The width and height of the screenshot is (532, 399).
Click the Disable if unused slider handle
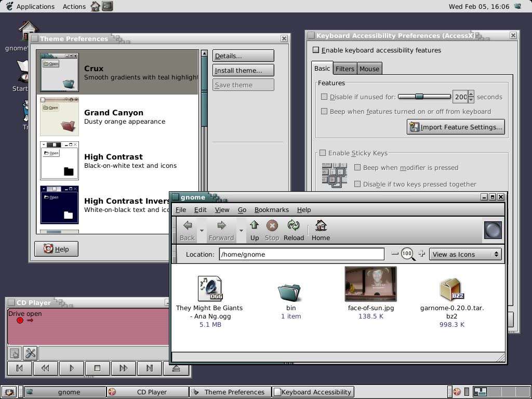point(419,97)
